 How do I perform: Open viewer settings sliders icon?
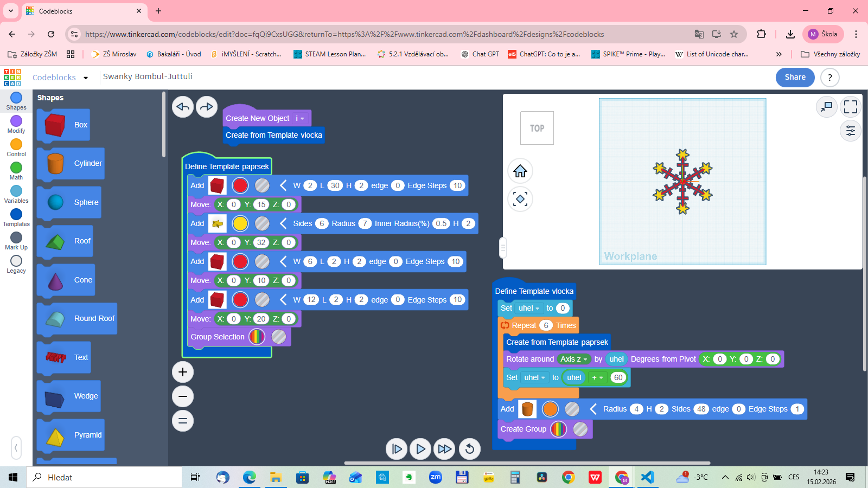coord(850,131)
